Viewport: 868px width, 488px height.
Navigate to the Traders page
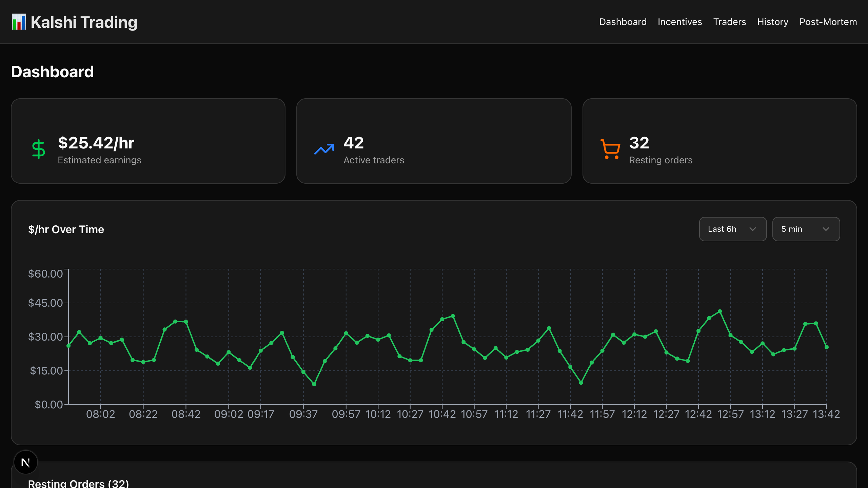pos(729,22)
